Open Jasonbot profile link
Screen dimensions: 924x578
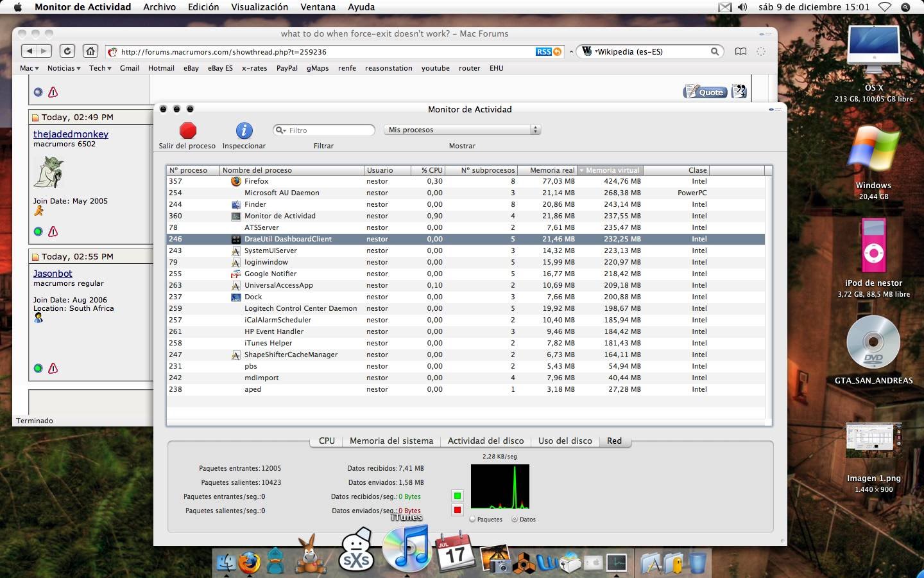pos(53,274)
